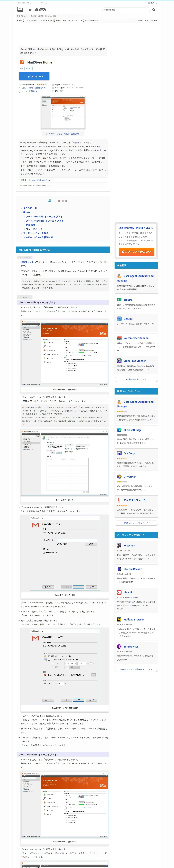Click the MailStore Home orange app icon
Image resolution: width=174 pixels, height=868 pixels.
[x=22, y=62]
